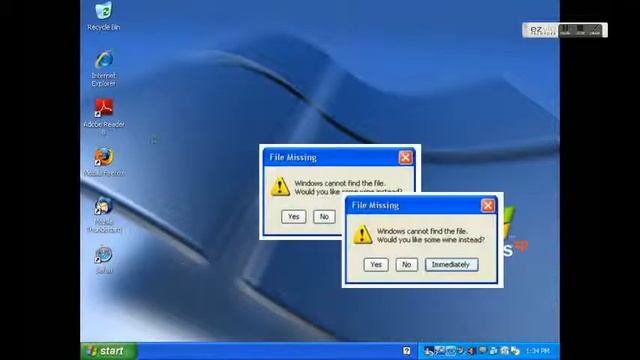Click Yes in the front File Missing dialog

(376, 264)
